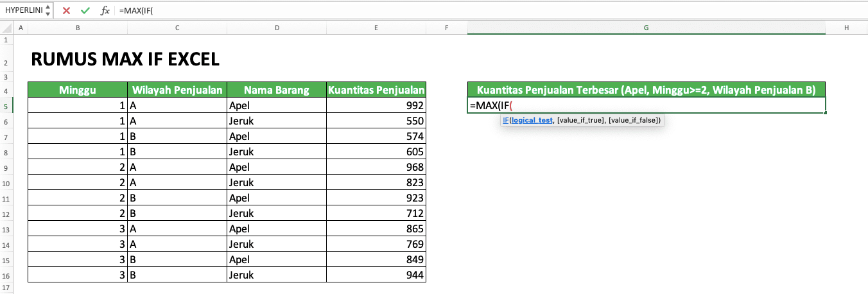Click the Jeruk cell in row 16

click(276, 275)
